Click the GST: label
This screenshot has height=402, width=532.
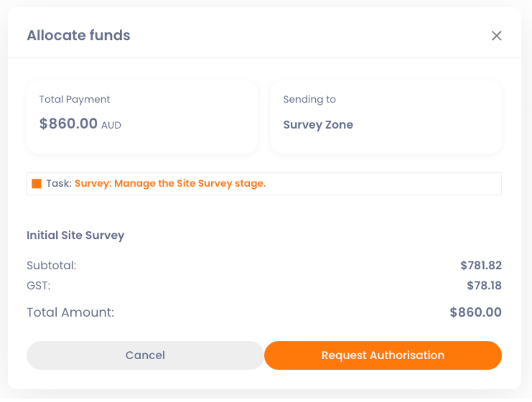[38, 286]
